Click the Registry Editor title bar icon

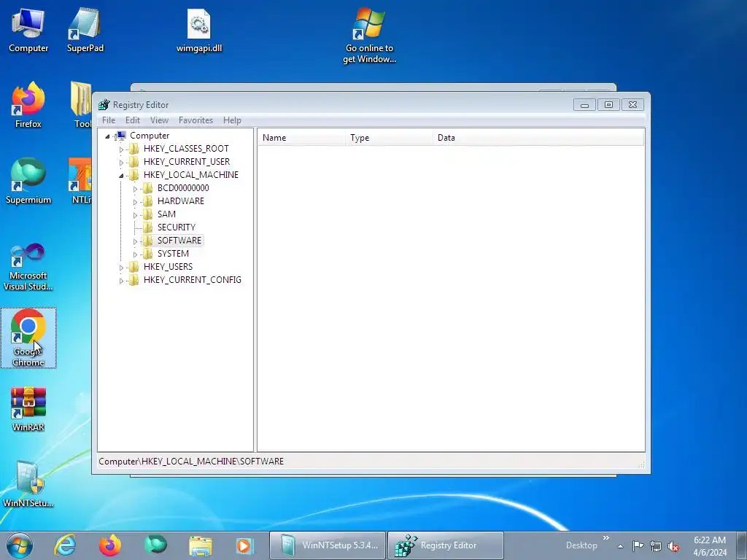104,105
